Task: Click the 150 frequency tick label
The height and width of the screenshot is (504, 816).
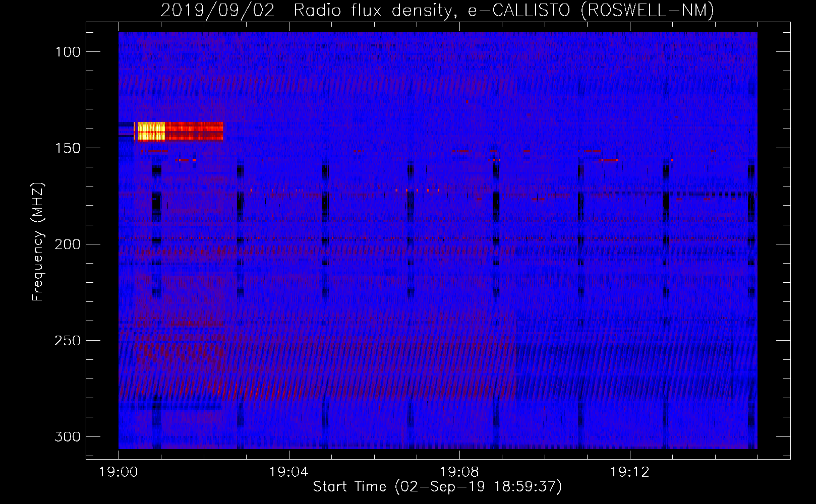Action: pos(67,148)
